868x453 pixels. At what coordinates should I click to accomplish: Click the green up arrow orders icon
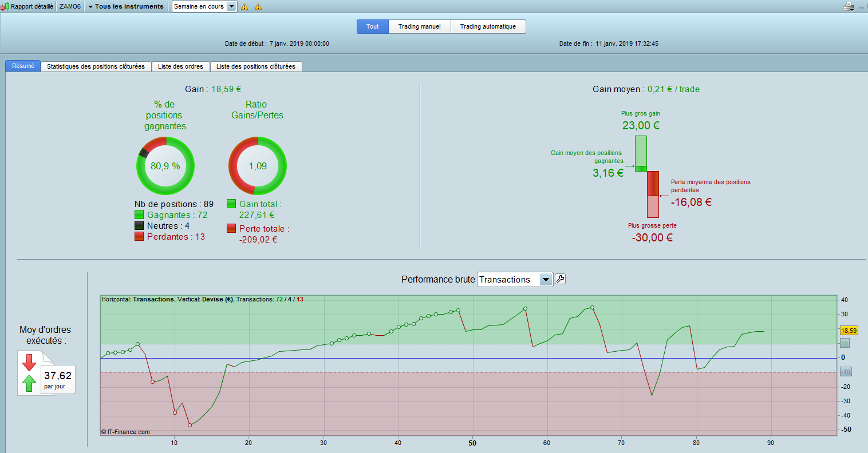point(29,383)
